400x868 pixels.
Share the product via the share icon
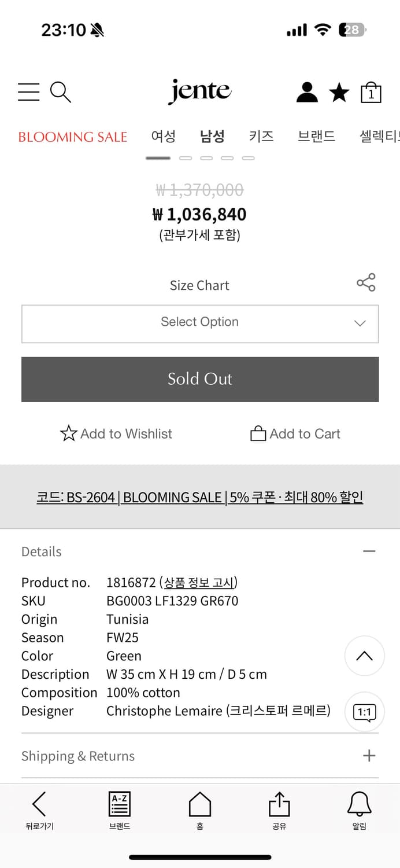click(x=365, y=283)
